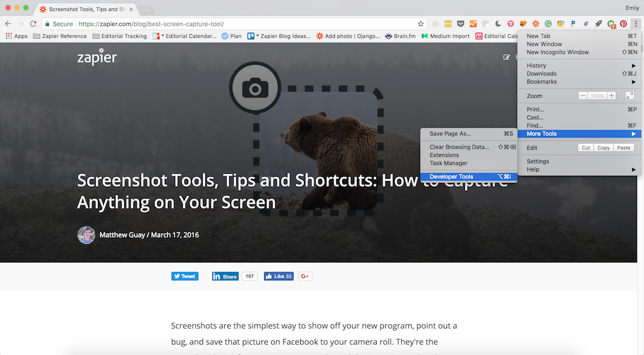Screen dimensions: 644x355
Task: Click the orange heart puzzle extension icon
Action: (x=523, y=24)
